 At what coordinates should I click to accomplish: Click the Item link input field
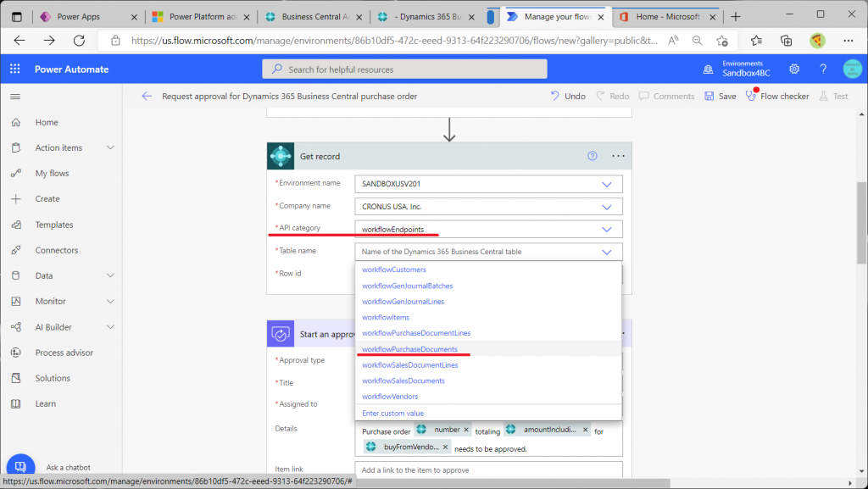(x=488, y=470)
